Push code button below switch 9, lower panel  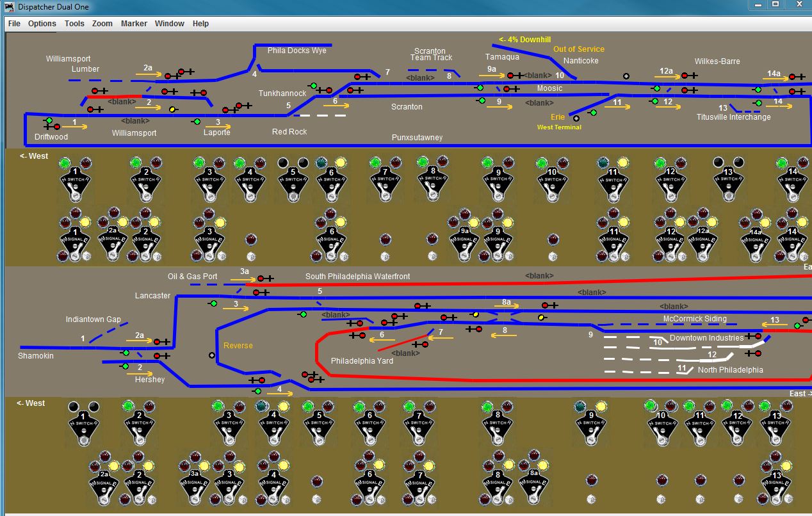(x=592, y=498)
